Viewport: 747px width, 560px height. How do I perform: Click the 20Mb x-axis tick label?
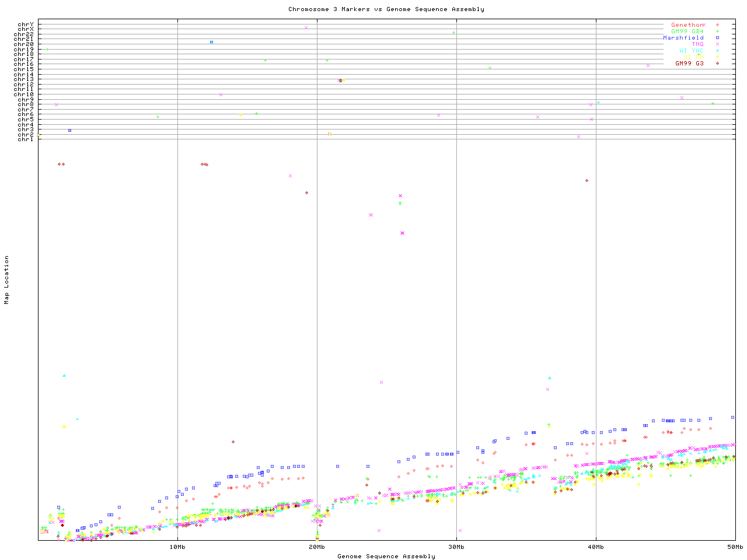pyautogui.click(x=317, y=547)
